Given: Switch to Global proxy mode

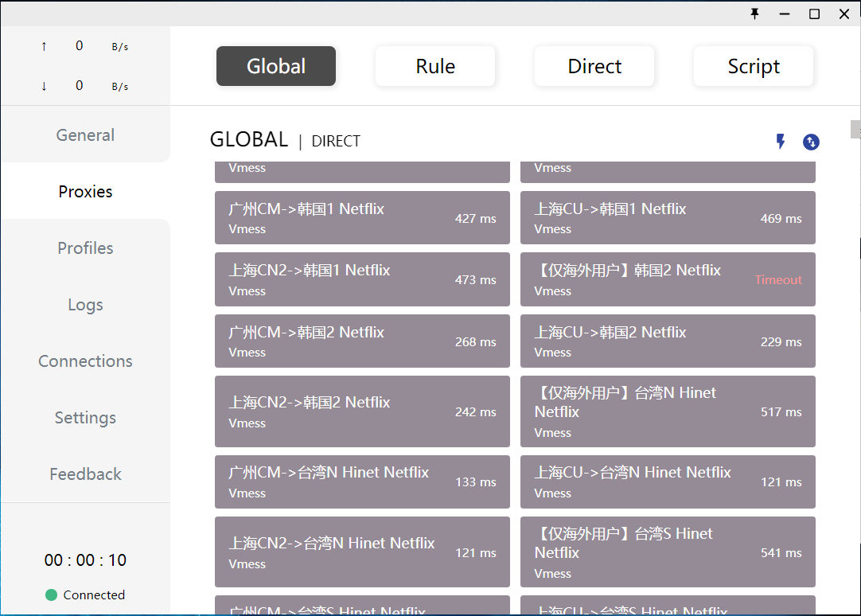Looking at the screenshot, I should pos(276,66).
